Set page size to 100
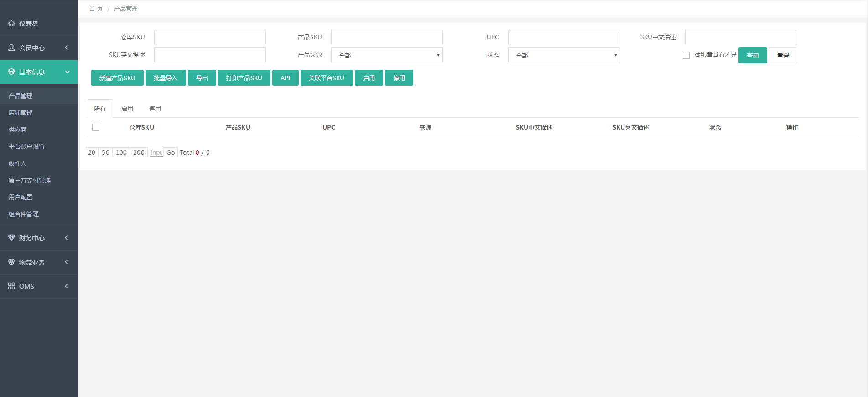The width and height of the screenshot is (868, 397). [x=121, y=152]
